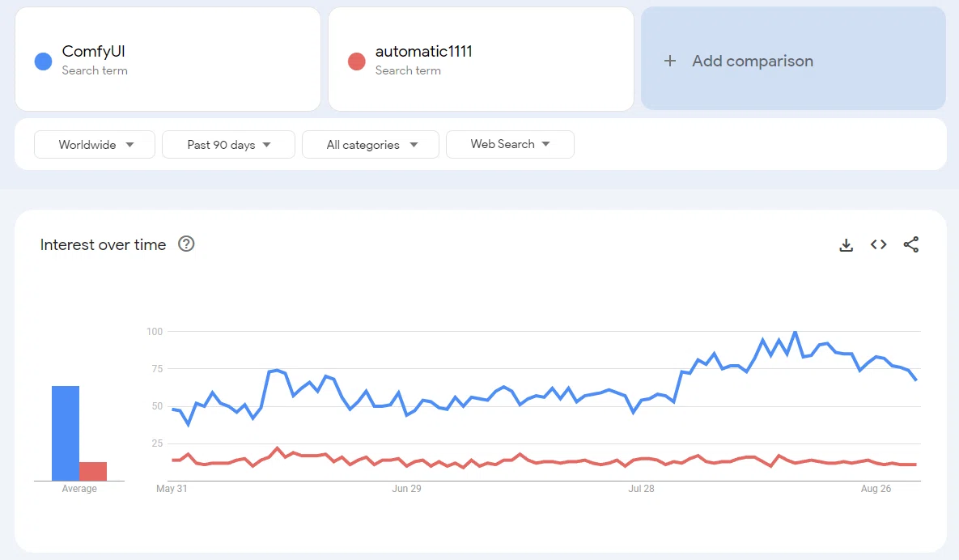Click the 75 y-axis value
The height and width of the screenshot is (560, 959).
point(157,369)
